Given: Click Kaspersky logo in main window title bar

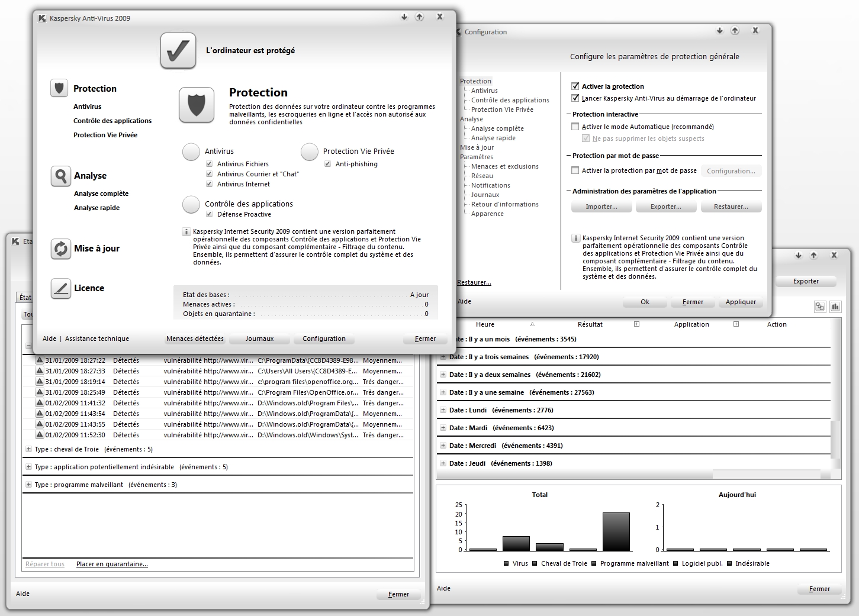Looking at the screenshot, I should tap(42, 18).
